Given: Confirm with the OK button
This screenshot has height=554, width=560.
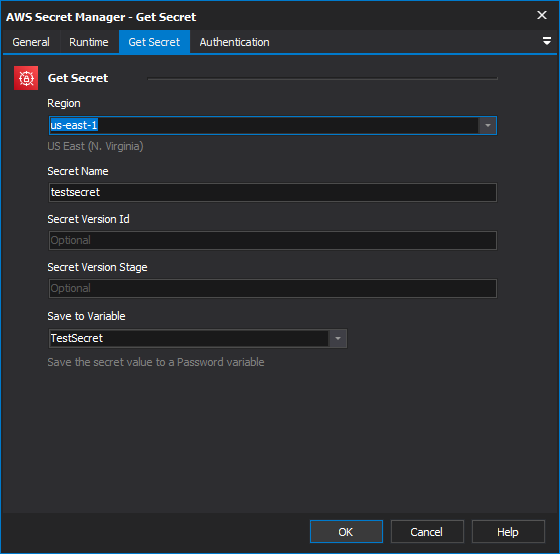Looking at the screenshot, I should coord(346,531).
